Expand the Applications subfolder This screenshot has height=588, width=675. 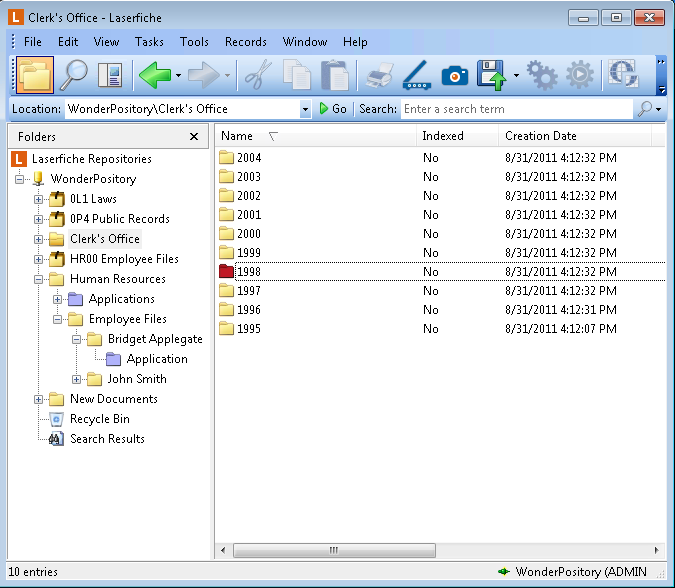(x=57, y=299)
